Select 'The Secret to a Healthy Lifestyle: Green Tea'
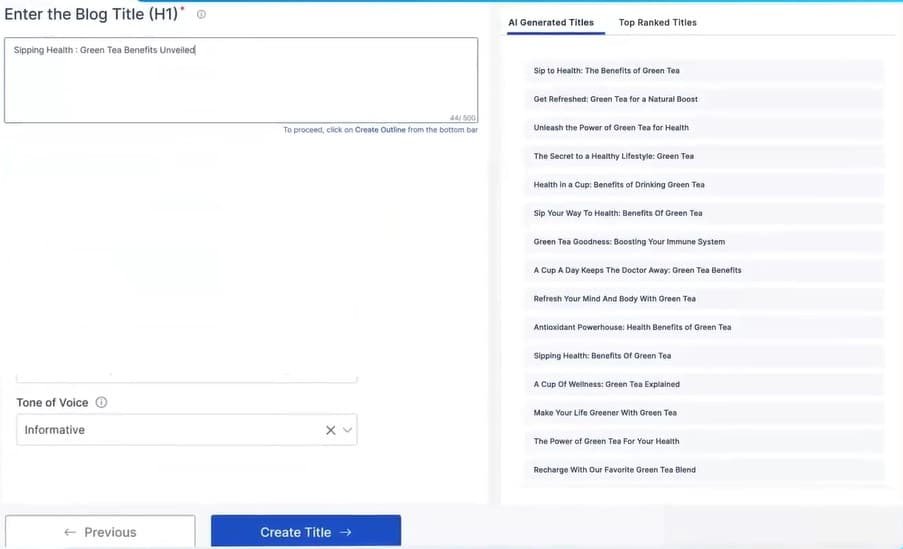903x549 pixels. tap(613, 156)
